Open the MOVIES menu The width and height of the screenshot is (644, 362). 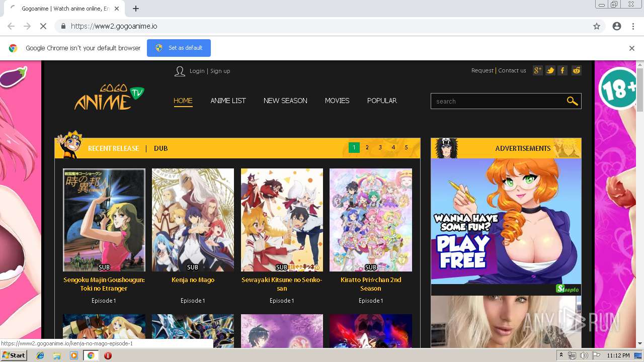point(337,101)
